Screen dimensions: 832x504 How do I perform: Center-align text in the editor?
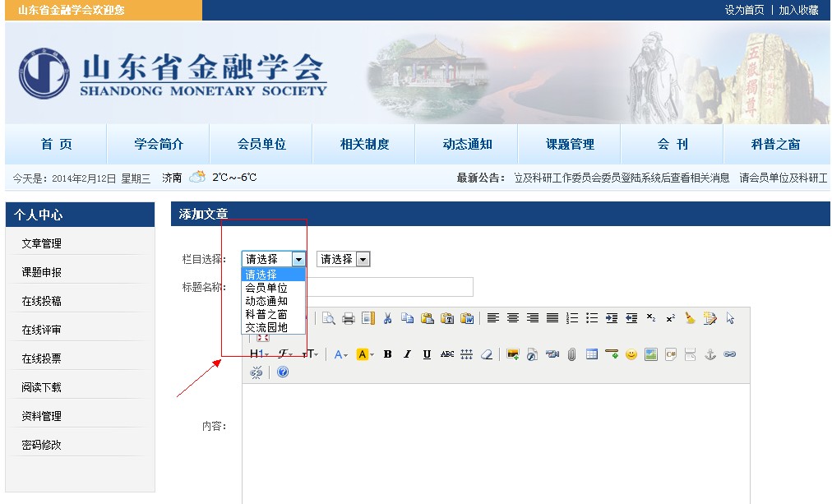pos(512,318)
